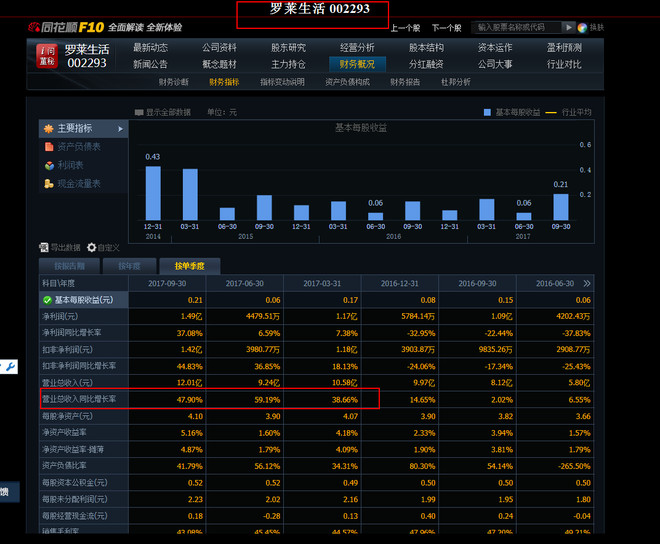Open the 分红融资 menu item
The image size is (660, 544).
coord(426,64)
